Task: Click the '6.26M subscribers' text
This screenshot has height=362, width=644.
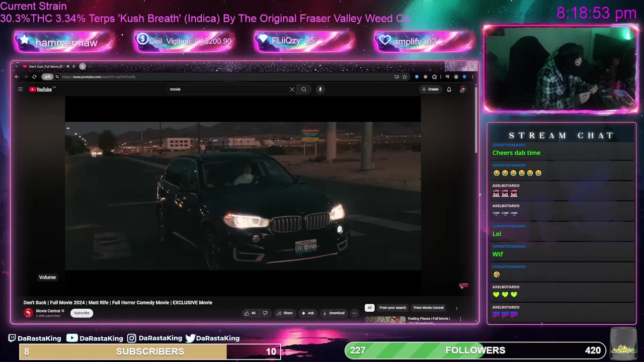Action: pos(47,316)
